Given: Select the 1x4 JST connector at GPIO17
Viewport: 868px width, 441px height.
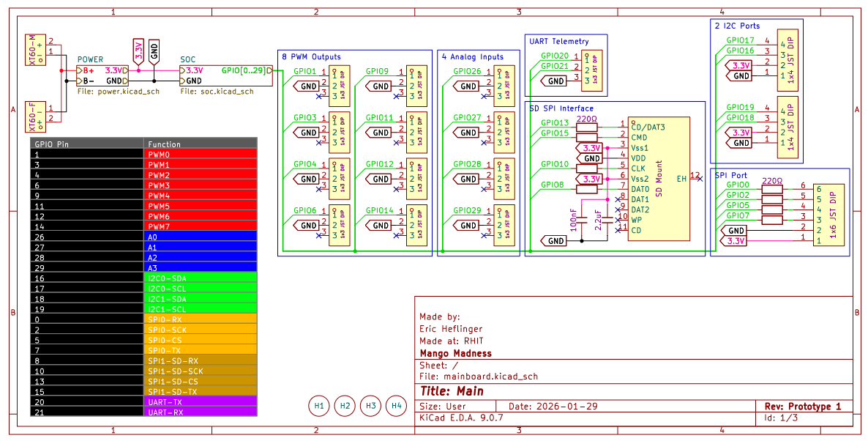Looking at the screenshot, I should [787, 60].
